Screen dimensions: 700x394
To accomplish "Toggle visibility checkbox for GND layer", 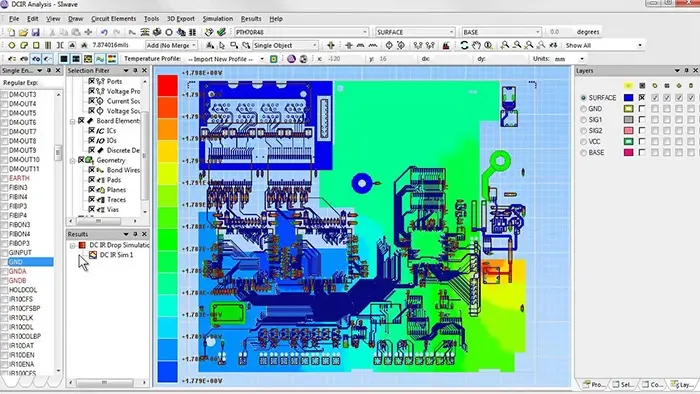I will pos(642,109).
